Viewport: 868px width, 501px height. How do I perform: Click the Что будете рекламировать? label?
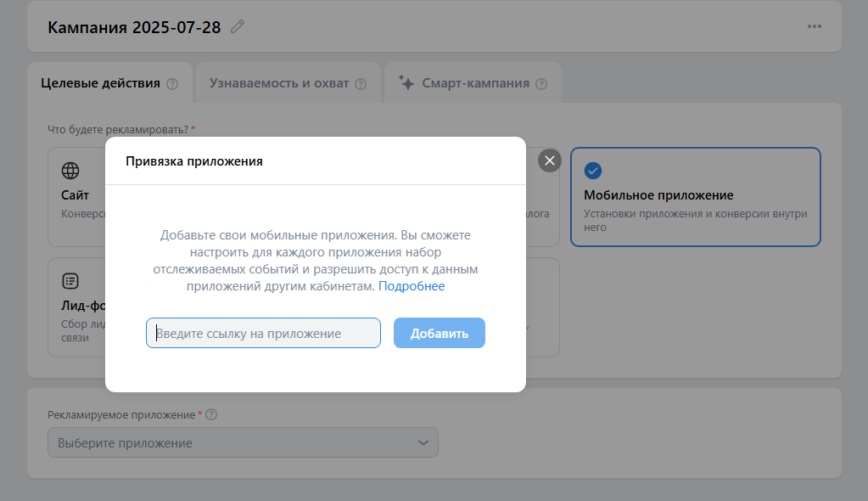point(118,130)
